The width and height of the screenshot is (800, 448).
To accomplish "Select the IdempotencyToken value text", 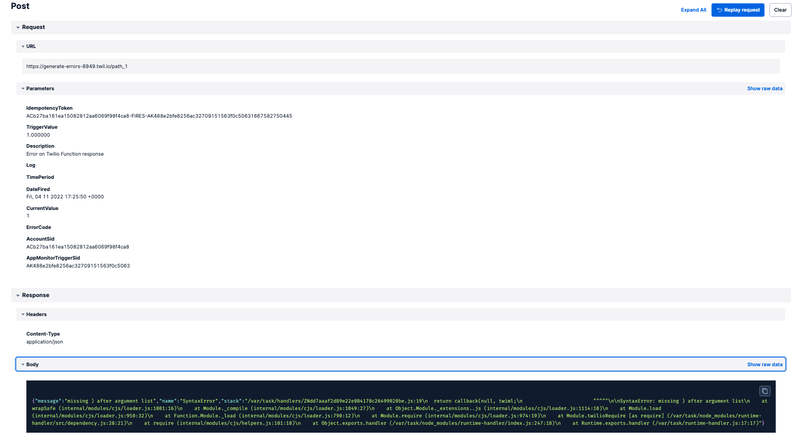I will click(159, 116).
